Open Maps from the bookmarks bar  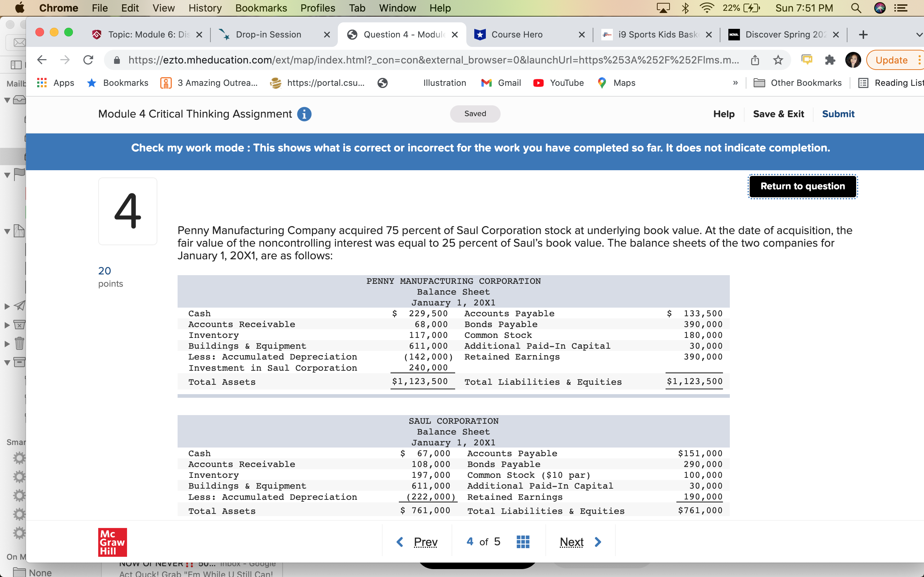click(616, 83)
